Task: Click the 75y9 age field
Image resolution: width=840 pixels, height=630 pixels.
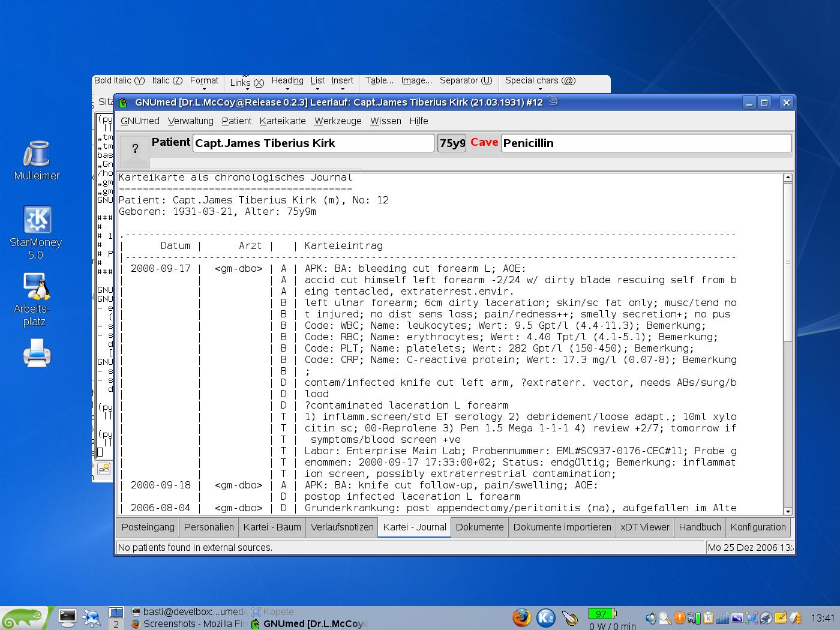Action: pos(452,143)
